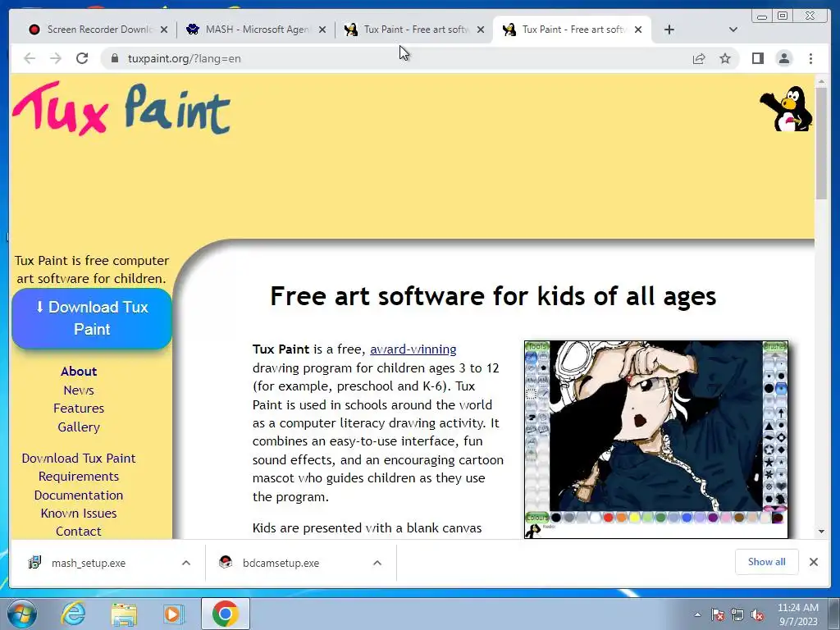Close the active Tux Paint tab

tap(638, 30)
